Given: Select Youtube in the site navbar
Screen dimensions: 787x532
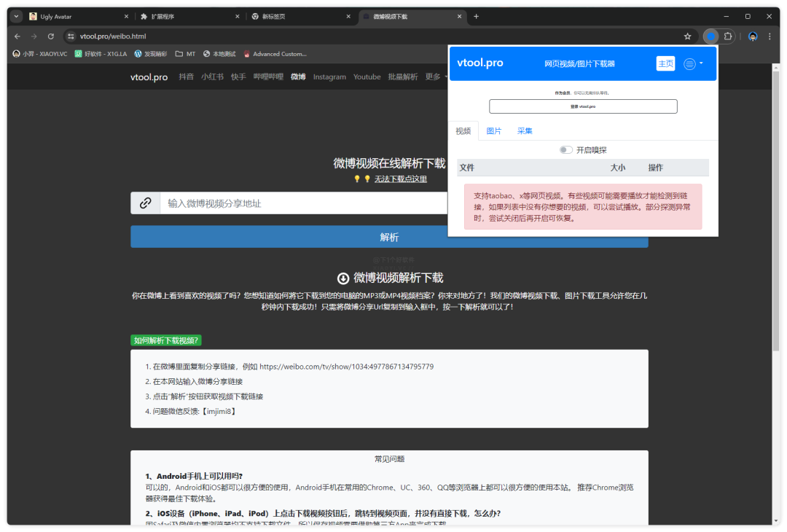Looking at the screenshot, I should point(367,77).
